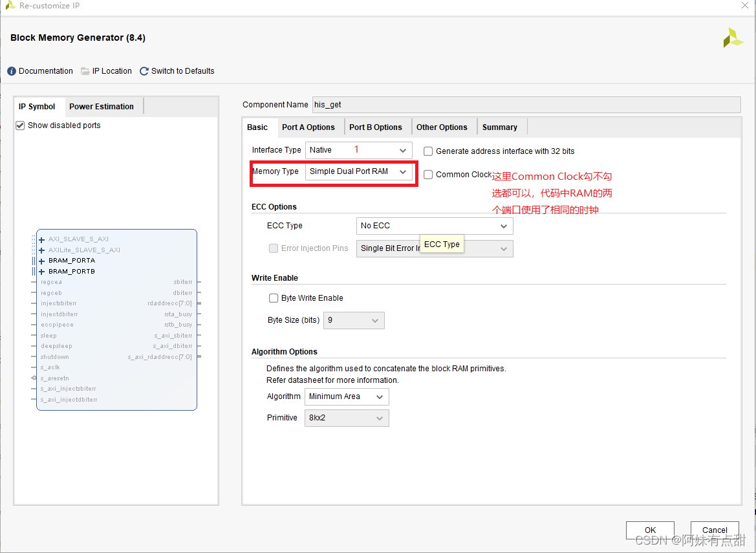This screenshot has width=756, height=553.
Task: Switch to the Other Options tab
Action: click(442, 127)
